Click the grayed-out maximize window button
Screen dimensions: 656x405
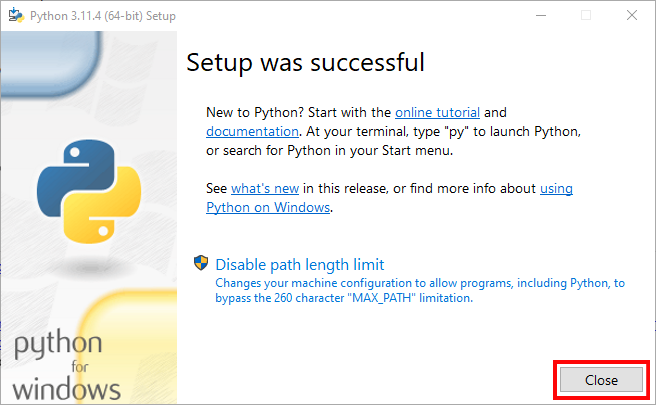click(x=586, y=14)
